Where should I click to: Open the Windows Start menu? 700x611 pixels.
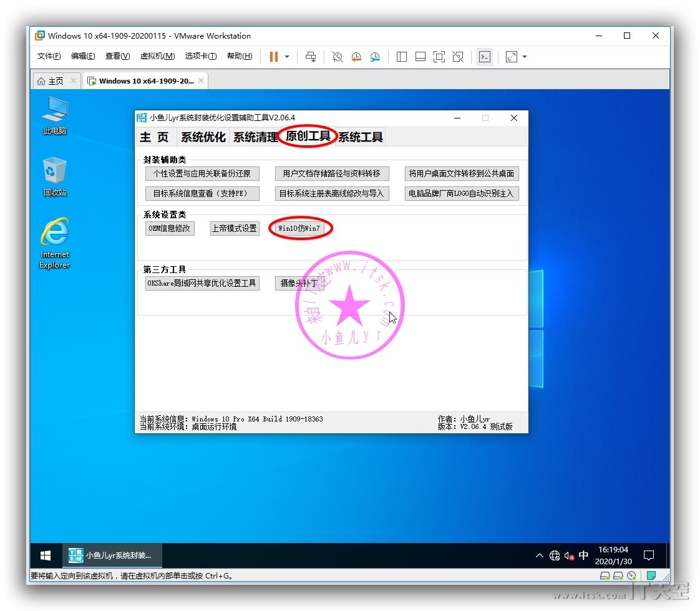click(46, 556)
